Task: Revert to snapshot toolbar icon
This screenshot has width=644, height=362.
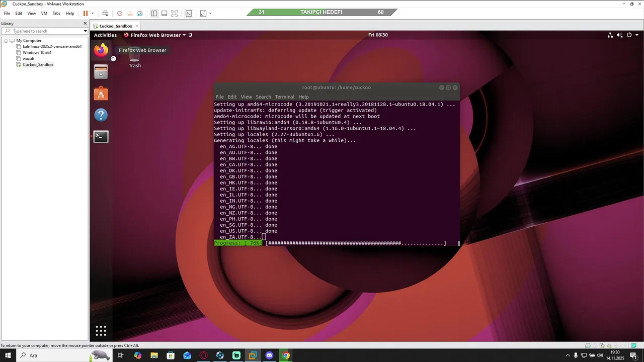Action: [x=130, y=13]
